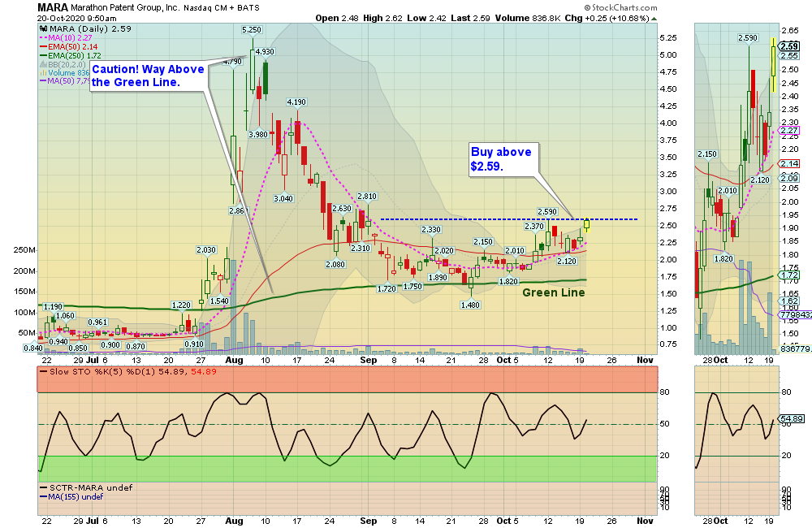This screenshot has width=812, height=528.
Task: Click the 2.630 price label
Action: 342,209
